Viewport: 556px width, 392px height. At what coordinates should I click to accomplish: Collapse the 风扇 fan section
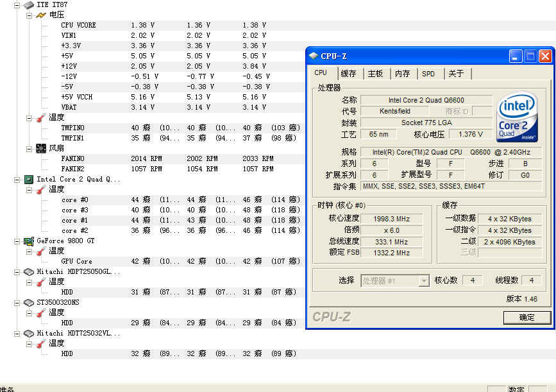coord(29,149)
